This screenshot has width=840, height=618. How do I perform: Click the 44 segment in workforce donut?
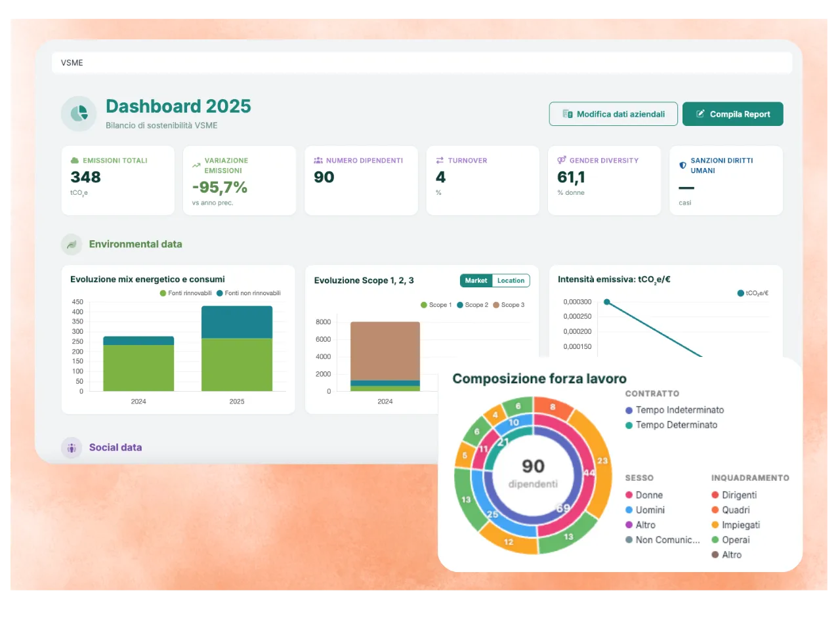589,473
